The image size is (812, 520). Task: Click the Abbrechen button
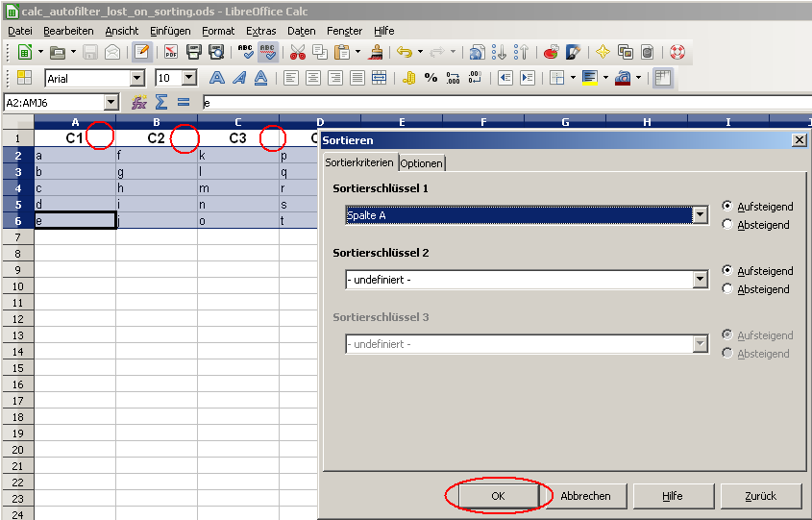(x=585, y=496)
